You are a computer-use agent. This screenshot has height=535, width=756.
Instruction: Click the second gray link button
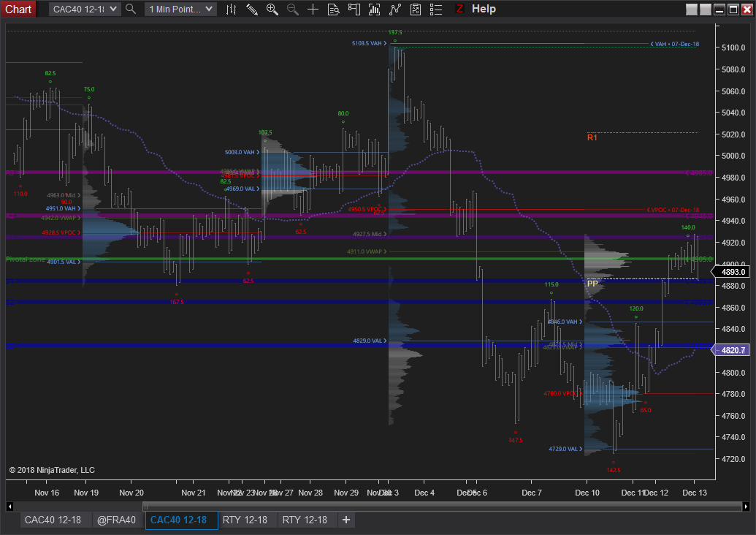(x=706, y=10)
